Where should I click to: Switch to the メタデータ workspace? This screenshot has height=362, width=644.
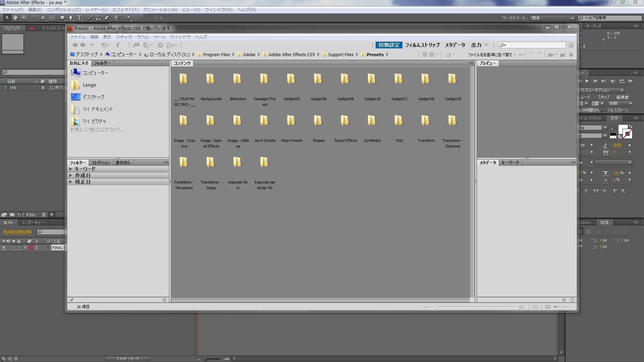coord(455,45)
